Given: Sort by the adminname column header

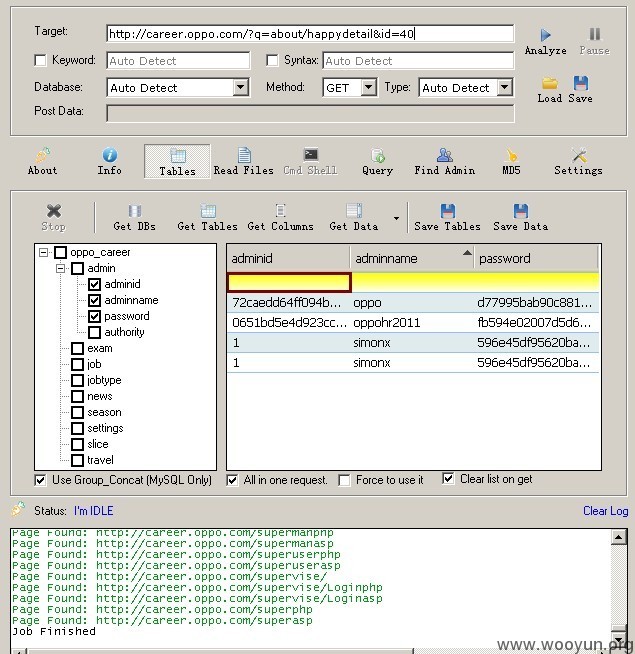Looking at the screenshot, I should (412, 258).
